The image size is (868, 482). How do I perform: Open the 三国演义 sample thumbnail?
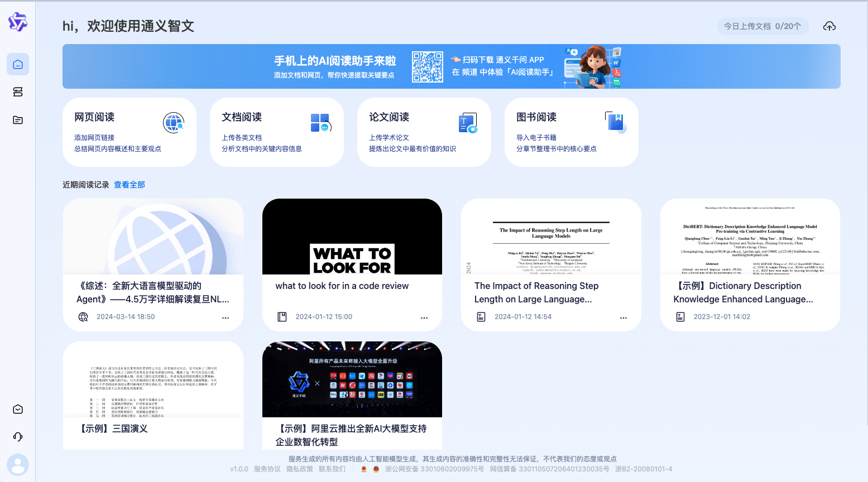coord(154,379)
